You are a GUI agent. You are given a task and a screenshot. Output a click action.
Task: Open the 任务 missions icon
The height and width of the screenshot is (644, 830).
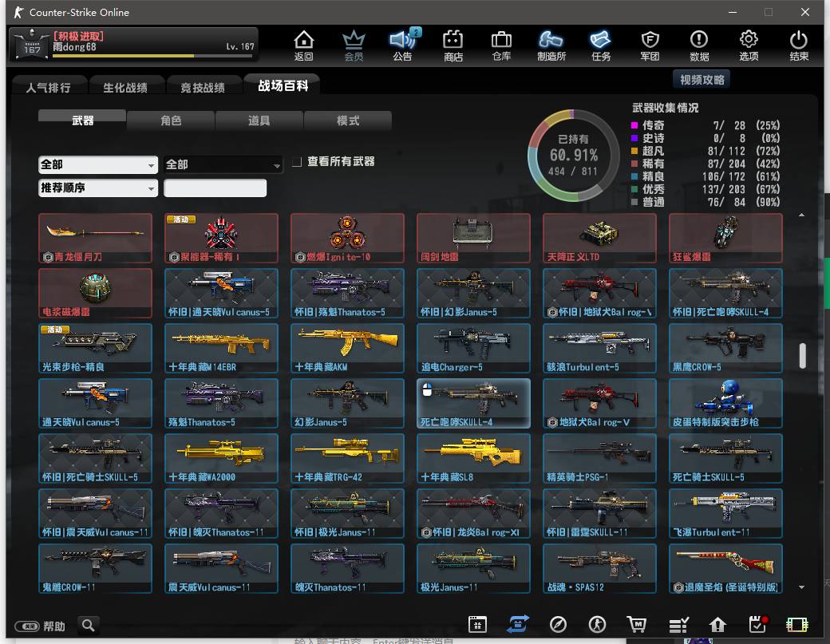601,45
